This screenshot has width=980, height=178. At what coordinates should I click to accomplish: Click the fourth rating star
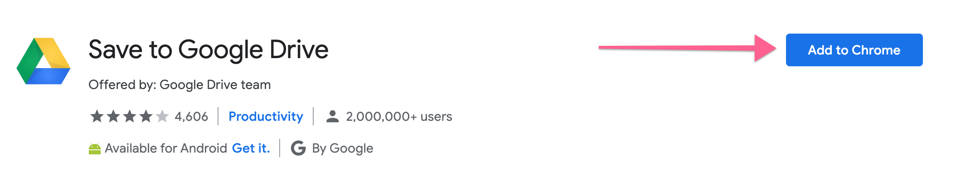146,117
